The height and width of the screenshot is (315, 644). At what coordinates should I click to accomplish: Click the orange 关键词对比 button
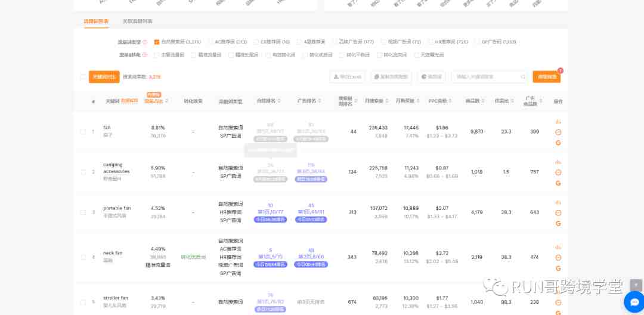[104, 77]
